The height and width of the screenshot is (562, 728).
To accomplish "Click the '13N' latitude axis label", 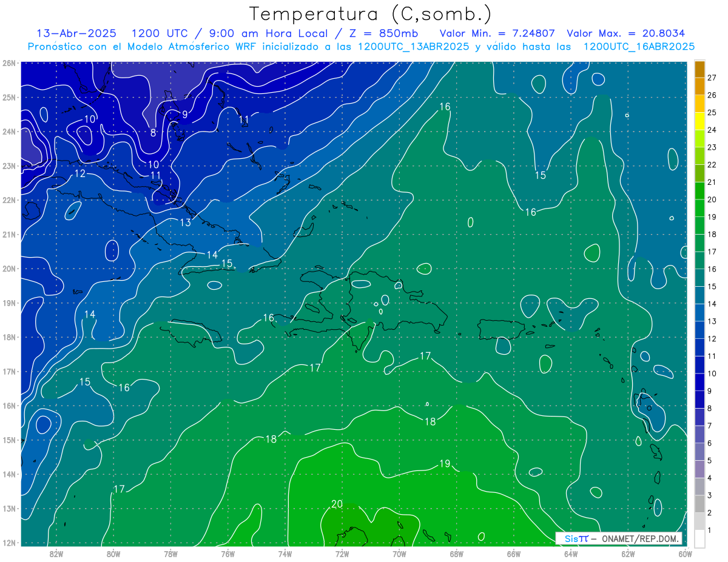I will [x=8, y=508].
